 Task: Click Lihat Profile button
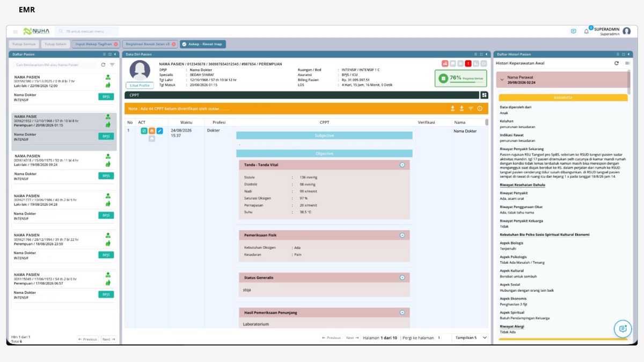140,85
